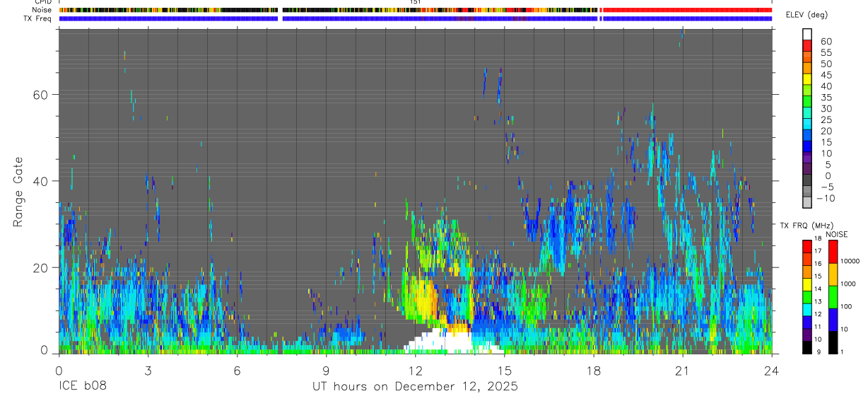Click the 'Noise' row label at top
868x401 pixels.
42,10
